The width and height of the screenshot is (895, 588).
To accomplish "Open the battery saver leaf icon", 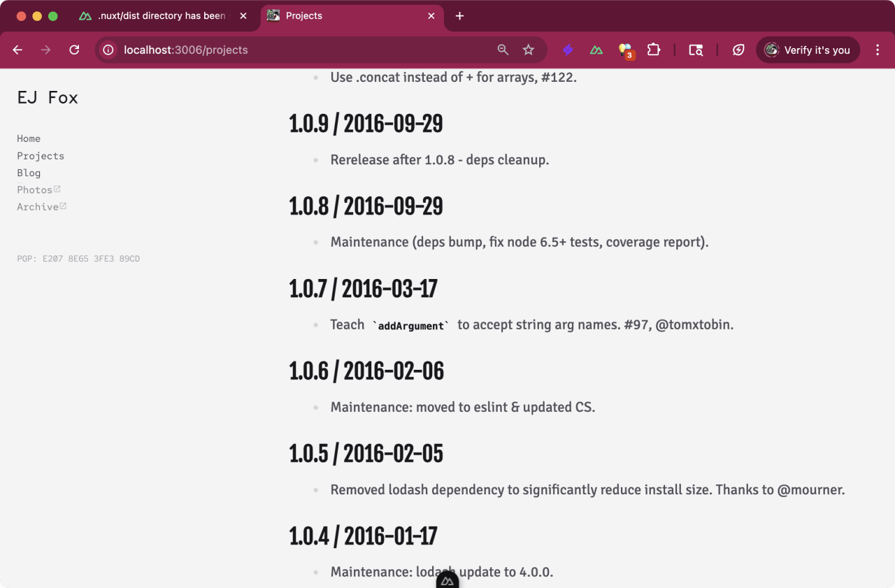I will (738, 50).
